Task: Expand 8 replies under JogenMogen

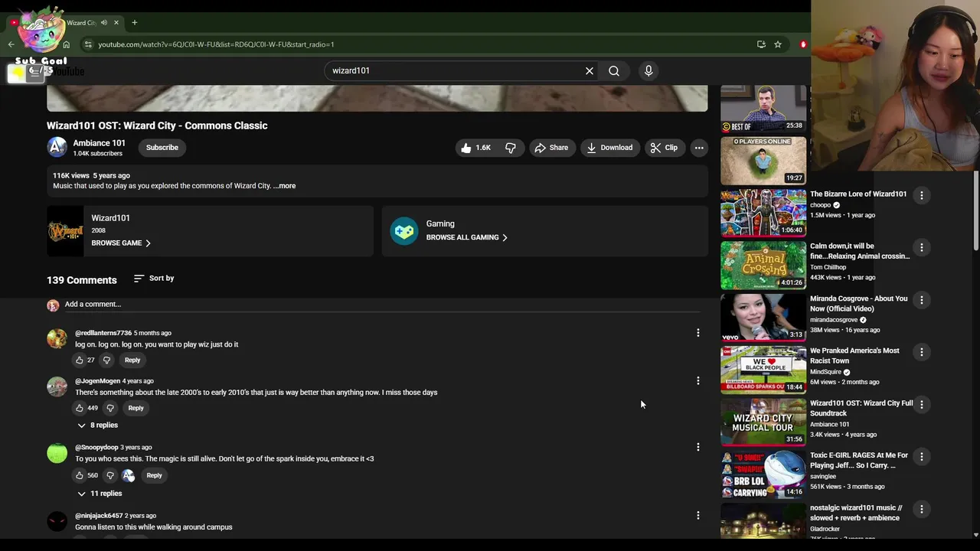Action: [x=97, y=425]
